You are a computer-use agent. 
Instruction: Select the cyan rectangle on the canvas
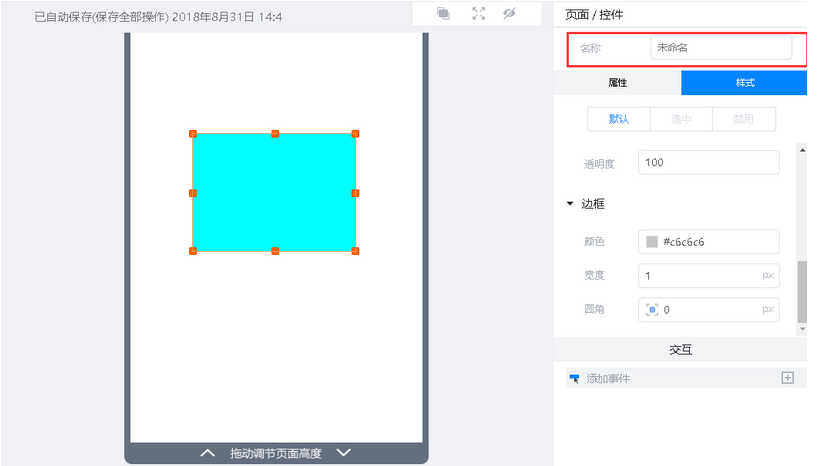[274, 192]
